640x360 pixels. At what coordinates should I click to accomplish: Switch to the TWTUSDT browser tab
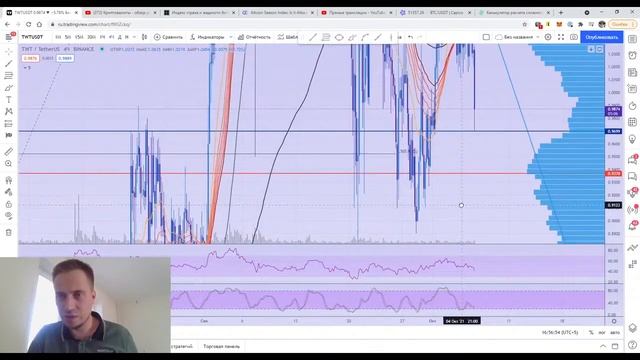point(41,13)
